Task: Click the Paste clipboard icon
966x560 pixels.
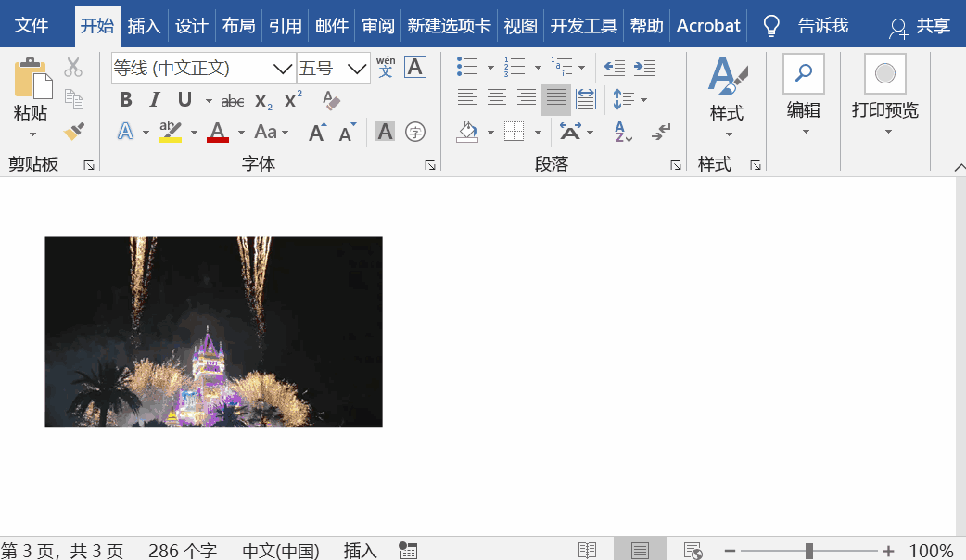Action: (x=33, y=78)
